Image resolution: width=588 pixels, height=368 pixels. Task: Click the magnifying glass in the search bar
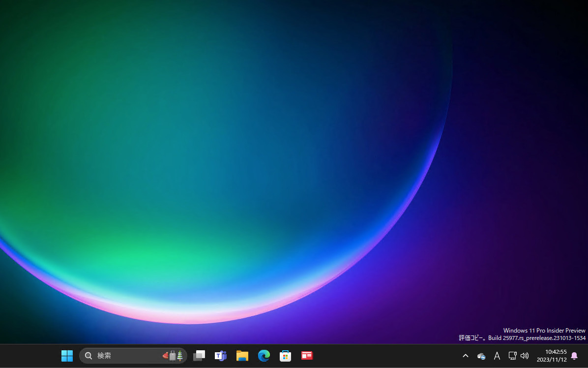coord(88,355)
